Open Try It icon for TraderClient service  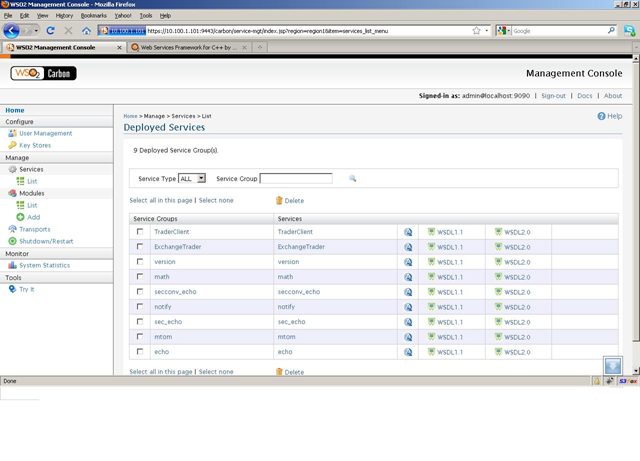[x=408, y=232]
